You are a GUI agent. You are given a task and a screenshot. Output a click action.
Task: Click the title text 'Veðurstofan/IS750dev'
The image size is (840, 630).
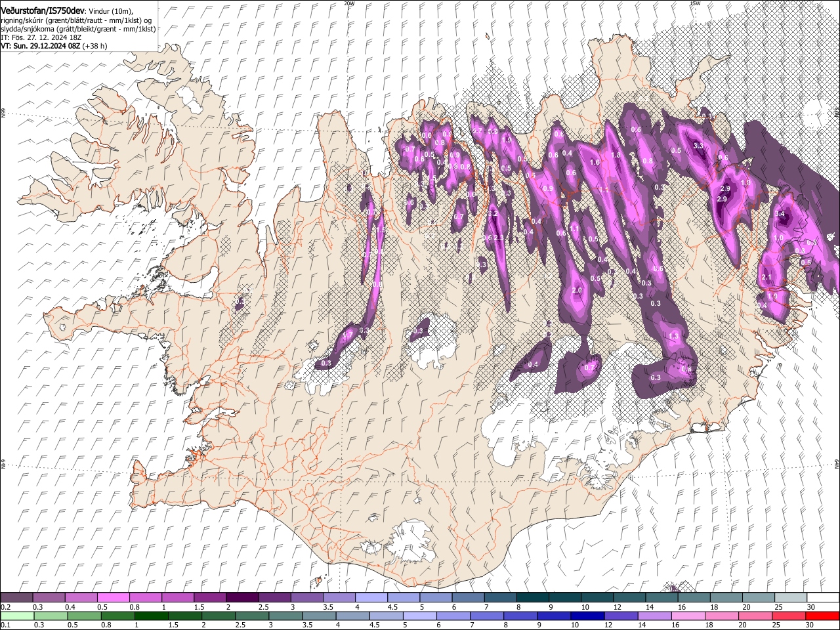click(x=43, y=10)
